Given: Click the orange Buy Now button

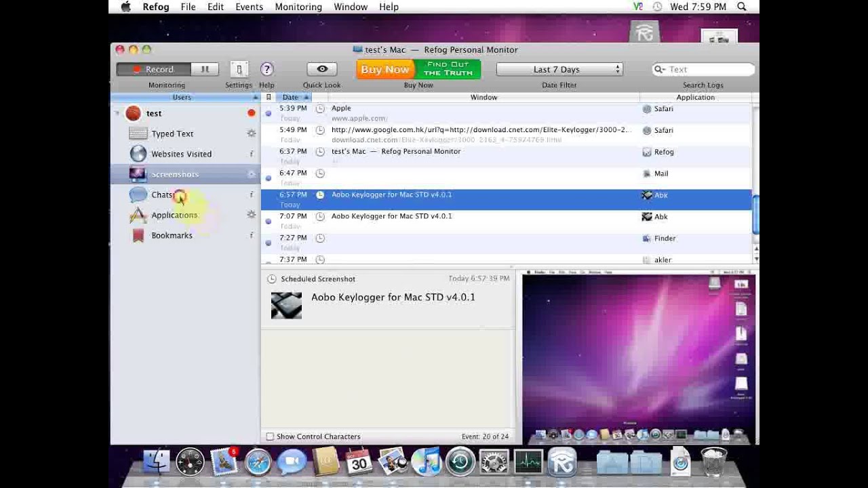Looking at the screenshot, I should [x=385, y=69].
